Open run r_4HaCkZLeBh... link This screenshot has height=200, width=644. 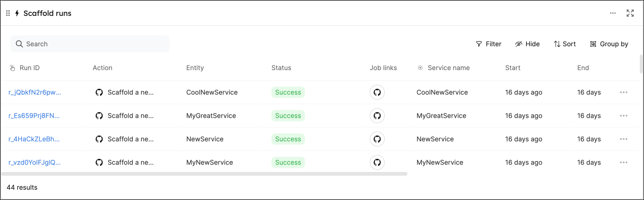(34, 139)
